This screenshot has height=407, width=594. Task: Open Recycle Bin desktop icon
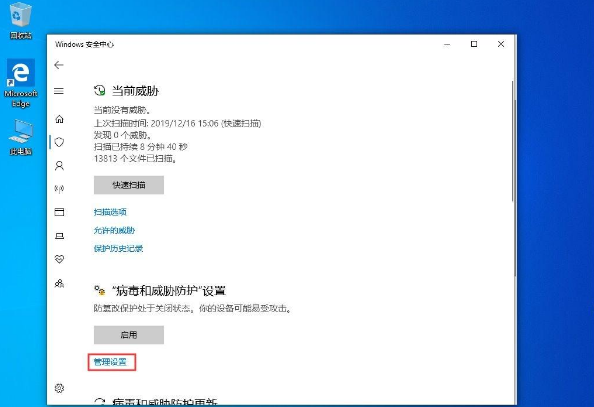[20, 21]
